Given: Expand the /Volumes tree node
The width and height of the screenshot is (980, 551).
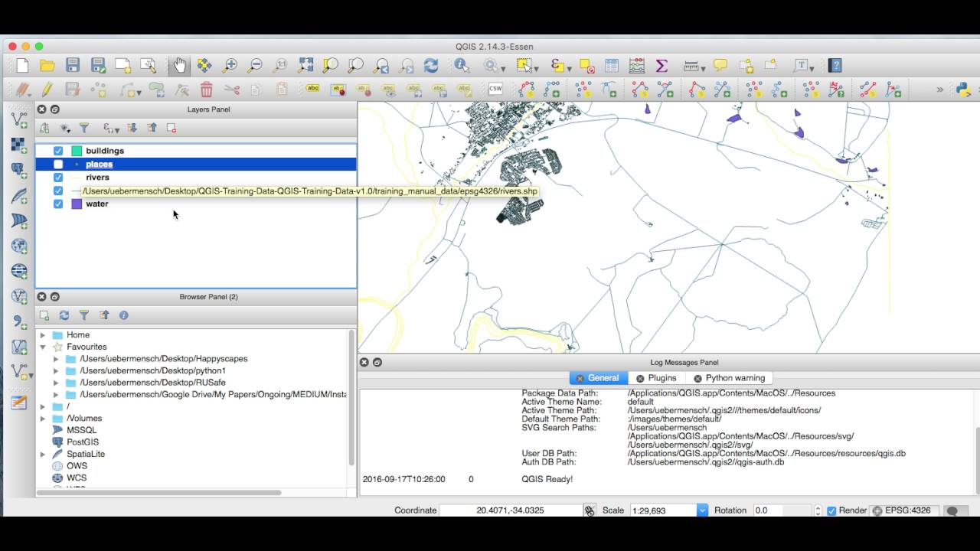Looking at the screenshot, I should tap(43, 419).
